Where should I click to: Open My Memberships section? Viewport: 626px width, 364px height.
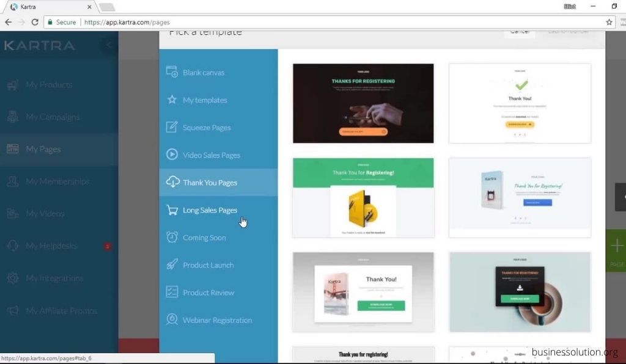point(59,181)
